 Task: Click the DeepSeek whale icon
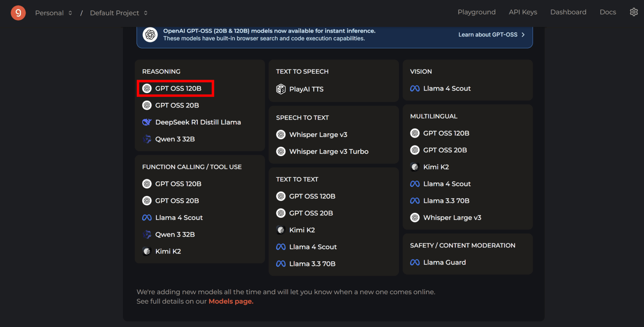coord(147,122)
